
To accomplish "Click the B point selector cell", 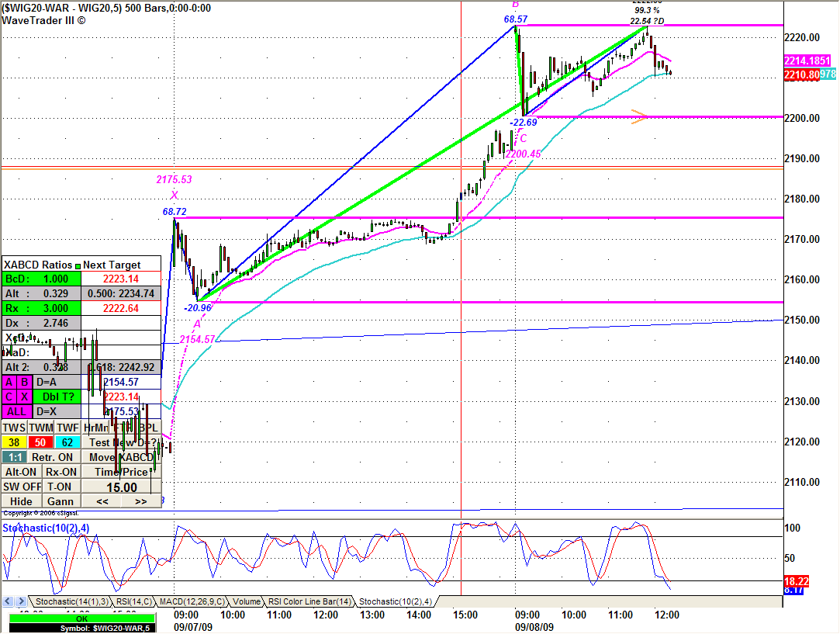I will click(25, 382).
